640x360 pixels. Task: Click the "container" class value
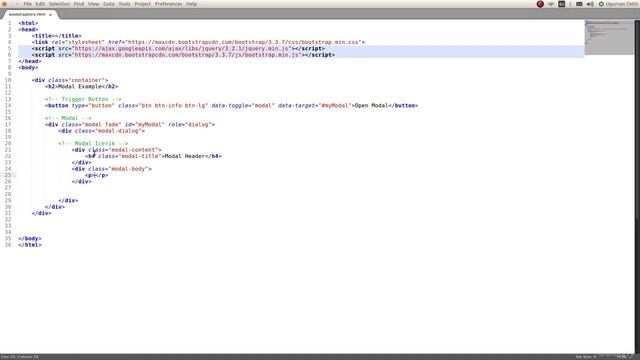point(87,80)
